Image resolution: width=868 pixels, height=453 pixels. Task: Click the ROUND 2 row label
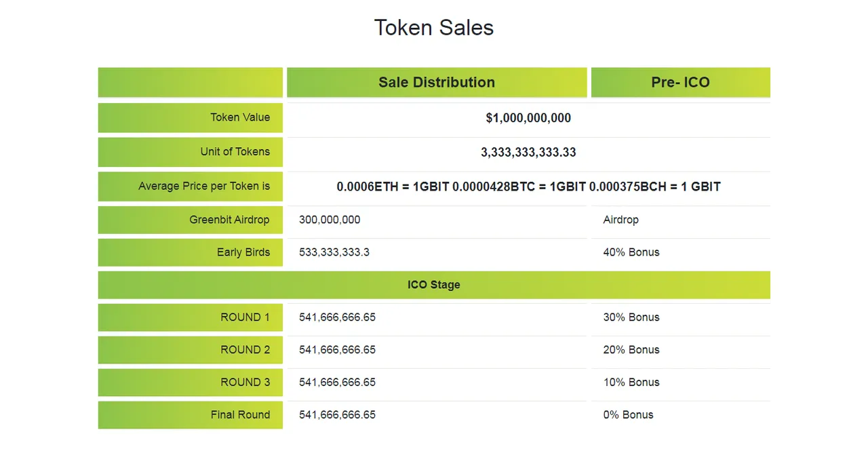pyautogui.click(x=191, y=350)
